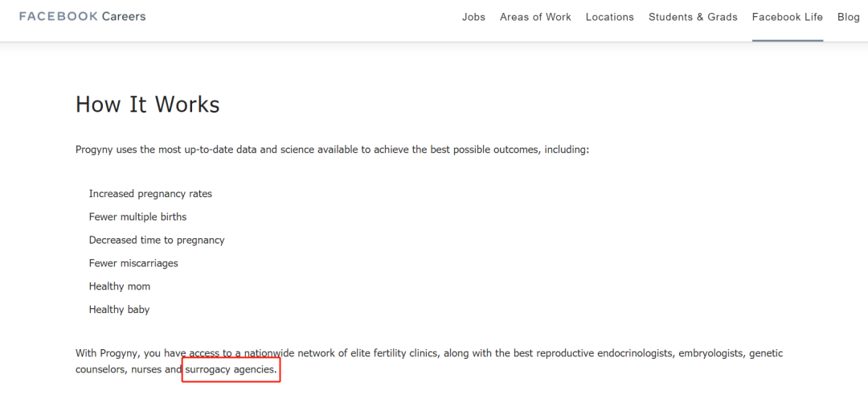Open the Facebook Life tab
Viewport: 868px width, 403px height.
click(x=787, y=17)
